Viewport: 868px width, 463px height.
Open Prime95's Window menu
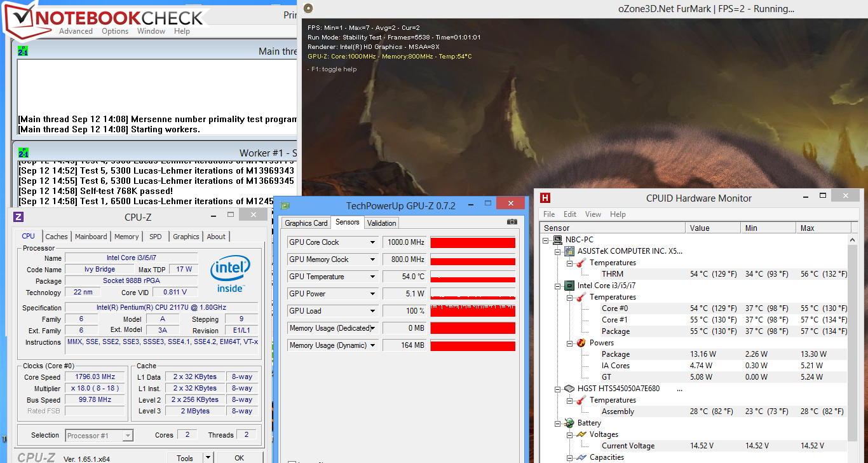(x=151, y=31)
